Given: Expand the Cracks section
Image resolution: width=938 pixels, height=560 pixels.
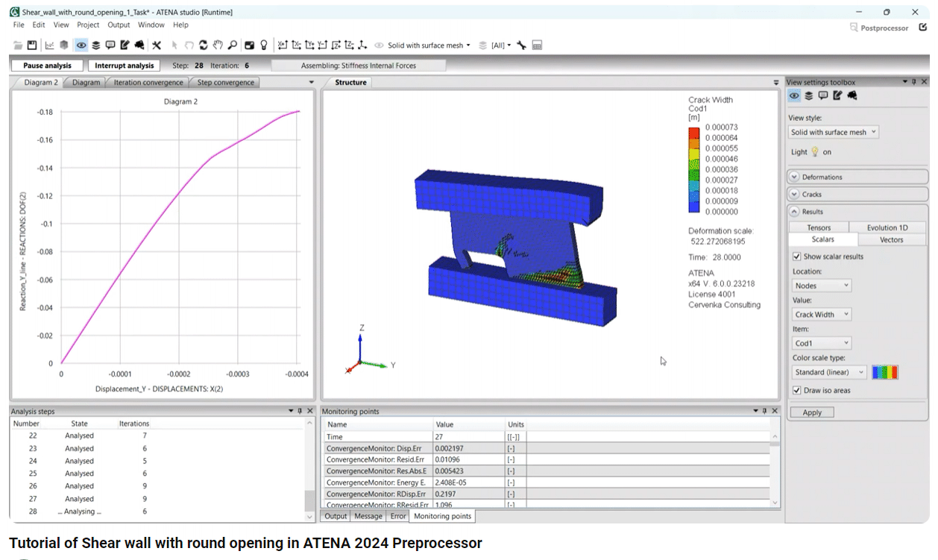Looking at the screenshot, I should pos(857,195).
